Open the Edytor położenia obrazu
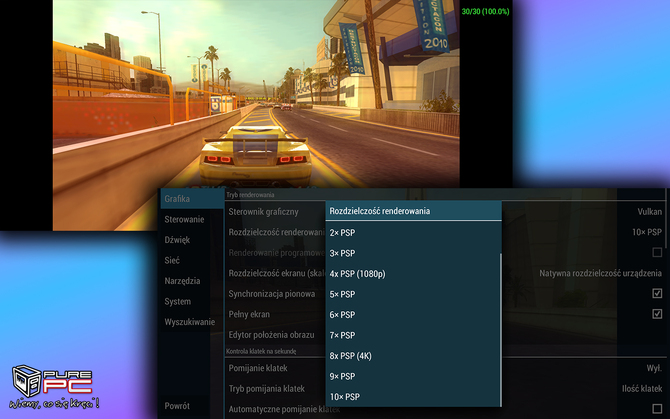670x419 pixels. click(271, 335)
